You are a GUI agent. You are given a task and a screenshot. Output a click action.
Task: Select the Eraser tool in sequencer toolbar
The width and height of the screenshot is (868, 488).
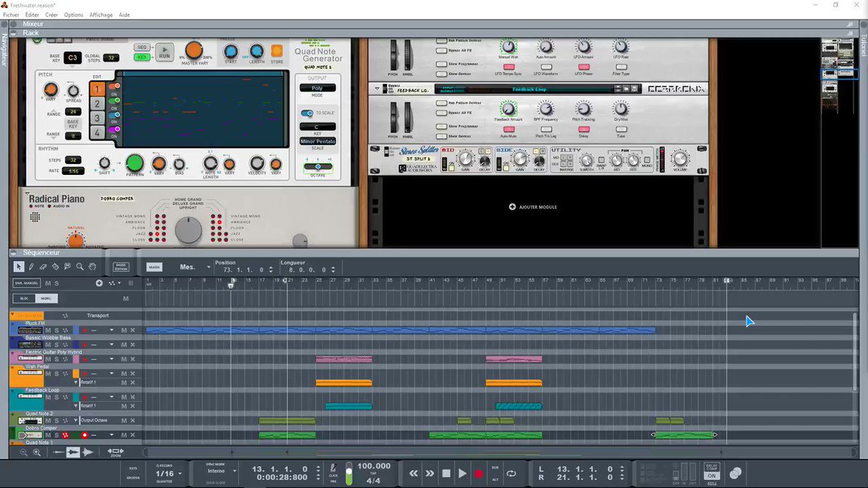[x=43, y=267]
